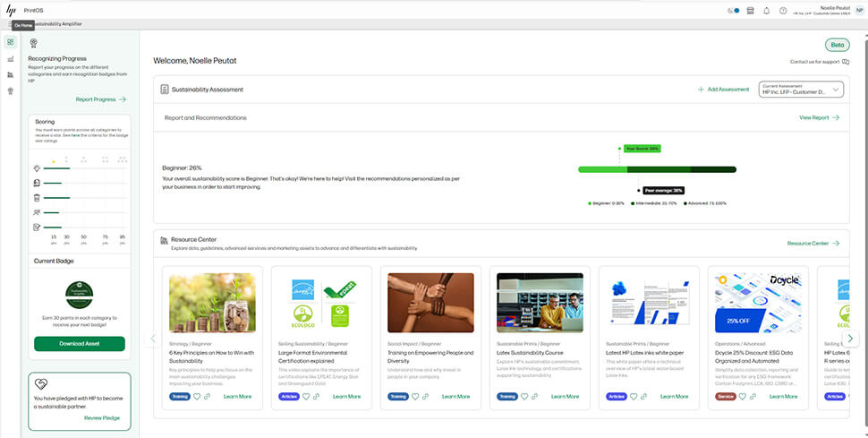Toggle the blue switch in top header

point(734,11)
